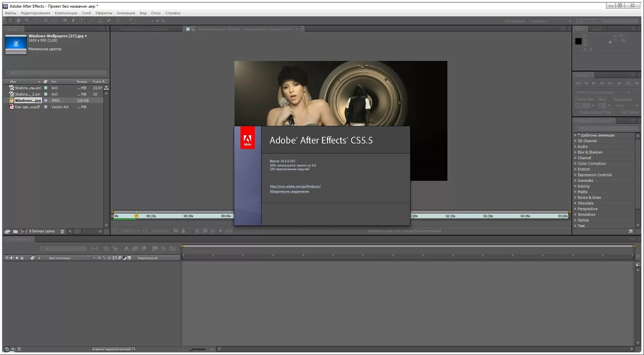Click the Adobe logo in About dialog

(x=247, y=138)
